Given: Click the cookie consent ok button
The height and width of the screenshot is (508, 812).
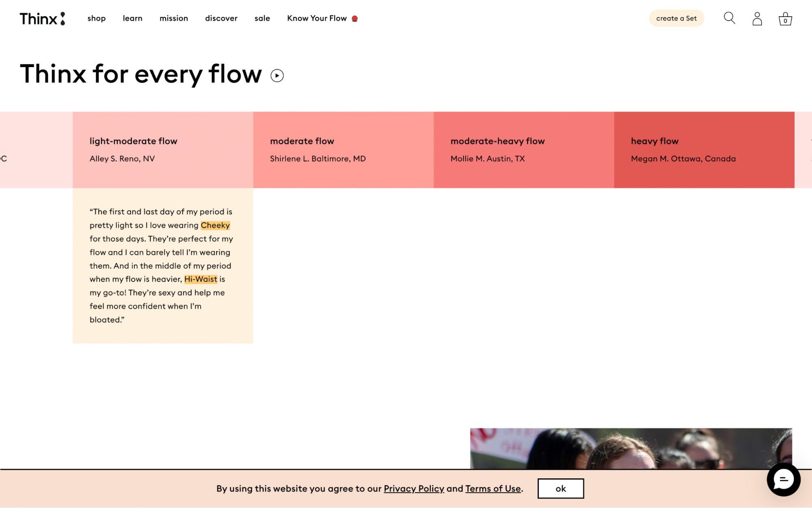Looking at the screenshot, I should coord(561,488).
